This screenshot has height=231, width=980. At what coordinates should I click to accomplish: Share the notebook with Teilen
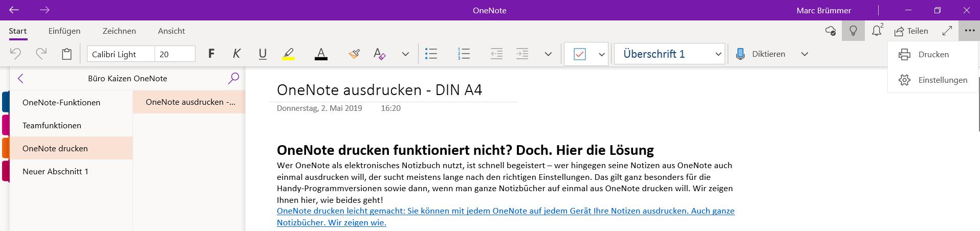pos(911,31)
